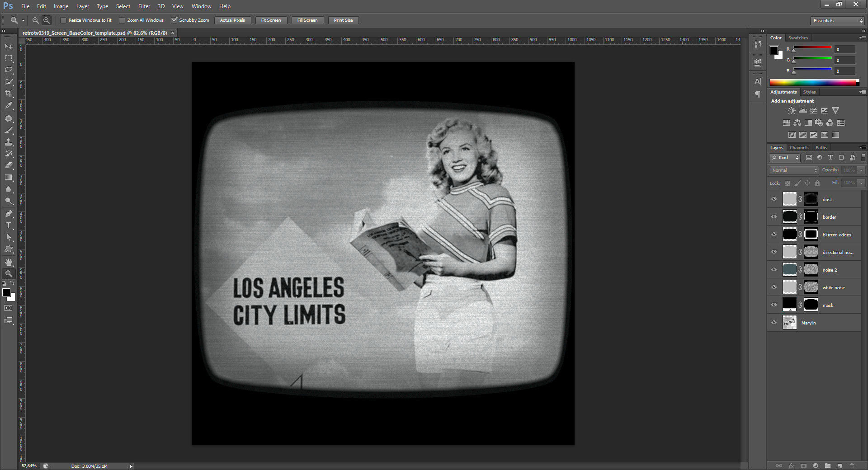Select the Pen tool
Image resolution: width=868 pixels, height=470 pixels.
pyautogui.click(x=9, y=214)
